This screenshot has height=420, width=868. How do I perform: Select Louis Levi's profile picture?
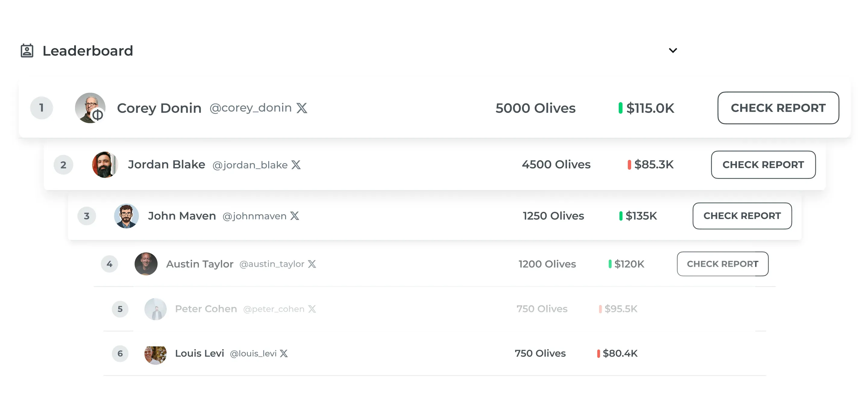coord(155,355)
